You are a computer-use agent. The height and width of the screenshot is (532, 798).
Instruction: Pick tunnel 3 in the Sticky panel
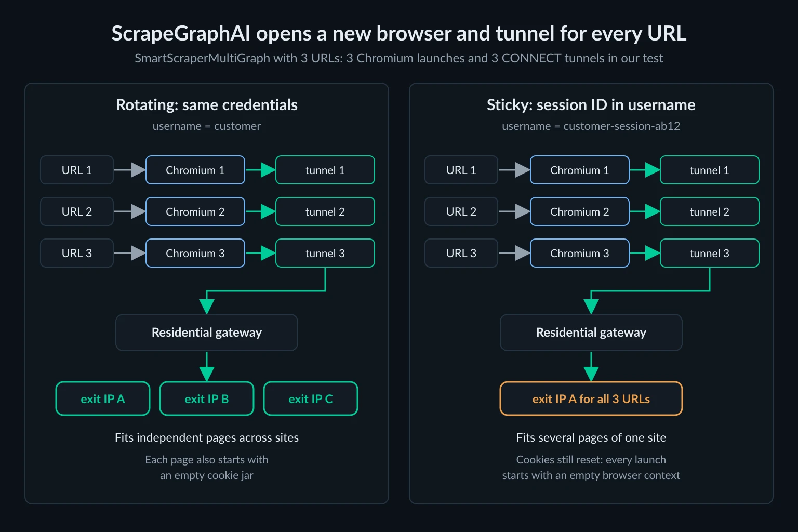pyautogui.click(x=710, y=253)
